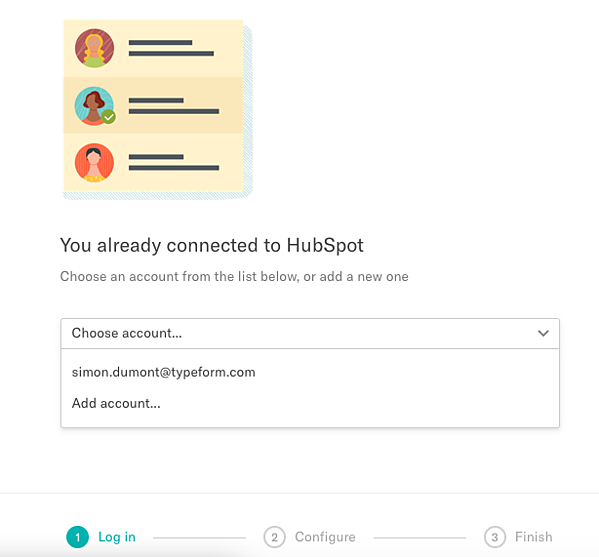This screenshot has height=557, width=599.
Task: Select simon.dumont@typeform.com account
Action: click(x=164, y=372)
